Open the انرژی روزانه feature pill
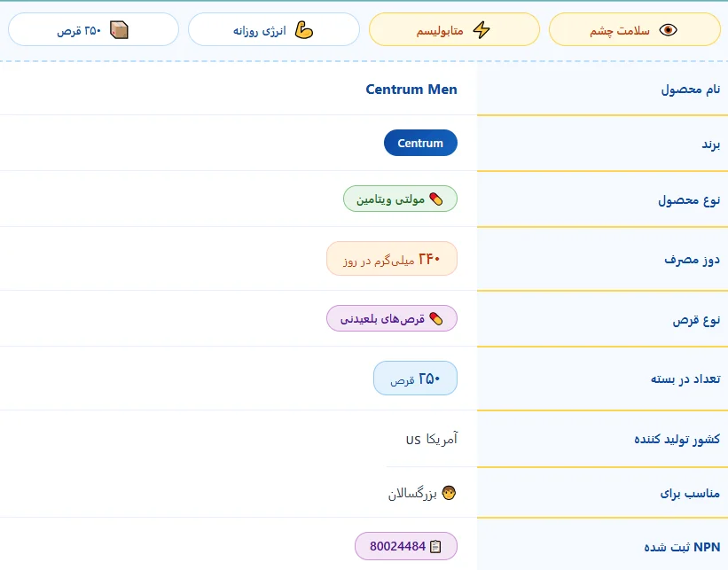Viewport: 728px width, 570px height. pyautogui.click(x=274, y=29)
